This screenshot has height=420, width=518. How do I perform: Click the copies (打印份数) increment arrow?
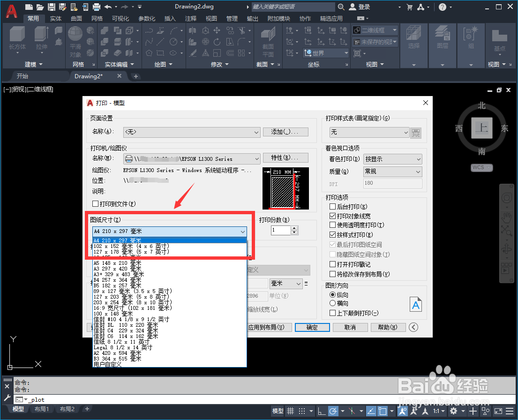coord(294,228)
